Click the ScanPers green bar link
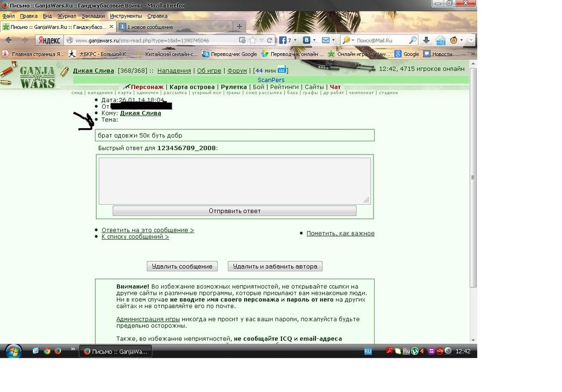The image size is (562, 392). pos(271,80)
